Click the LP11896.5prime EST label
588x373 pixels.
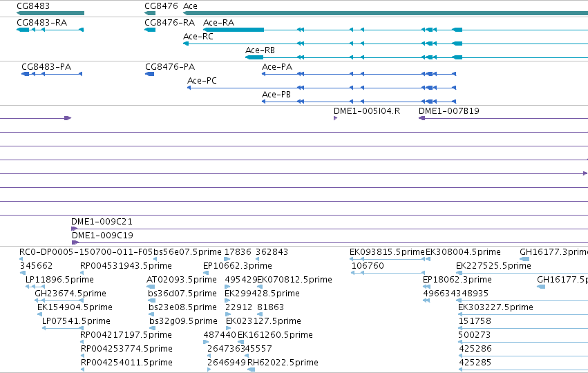59,280
